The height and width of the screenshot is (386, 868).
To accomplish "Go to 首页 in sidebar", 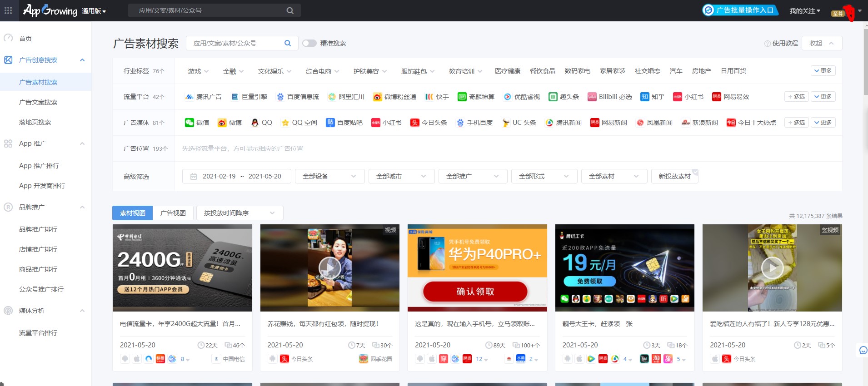I will click(25, 39).
